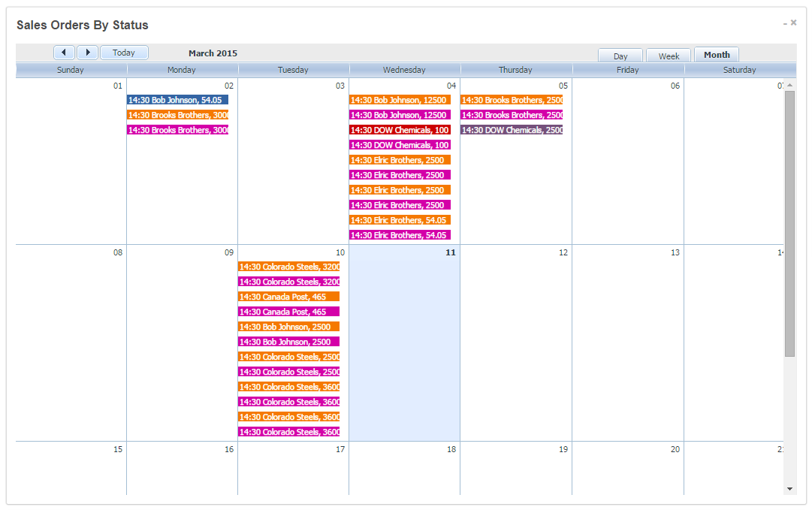Open orange Canada Post 465 event

(288, 297)
